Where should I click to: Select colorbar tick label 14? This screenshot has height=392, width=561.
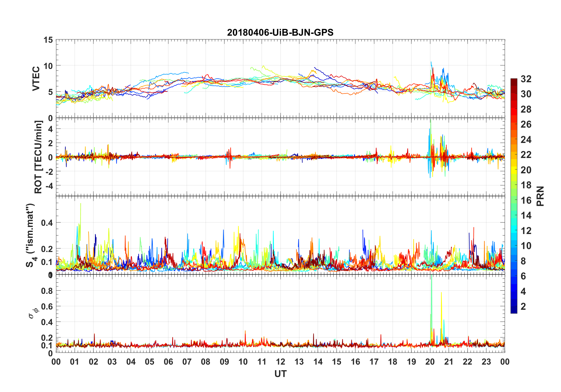526,215
